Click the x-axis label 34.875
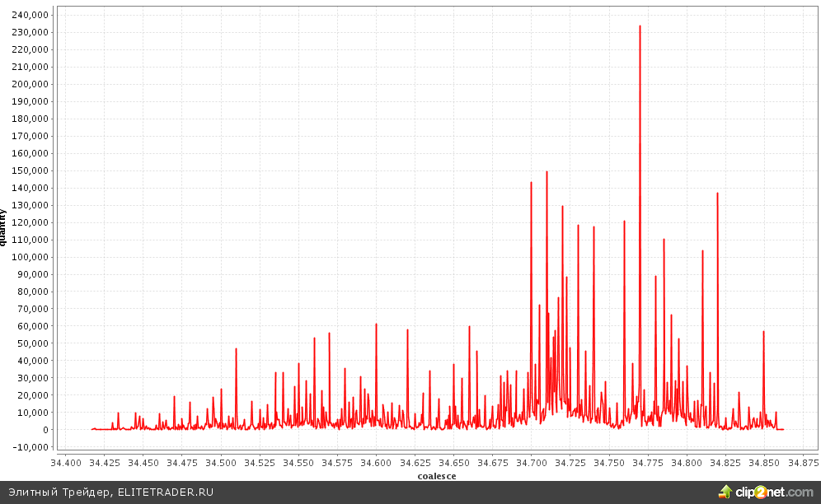The width and height of the screenshot is (821, 504). point(803,463)
